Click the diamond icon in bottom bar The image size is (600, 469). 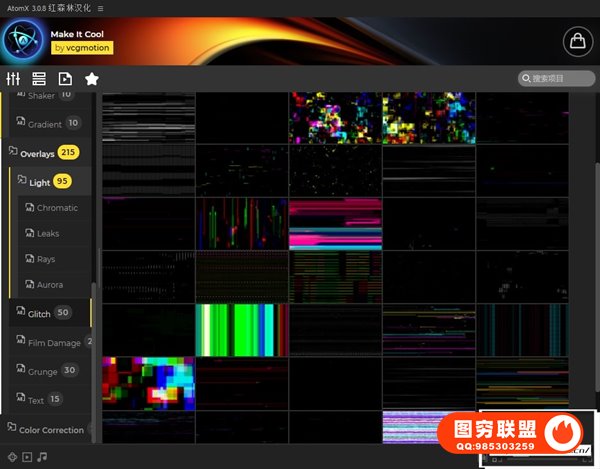click(11, 458)
